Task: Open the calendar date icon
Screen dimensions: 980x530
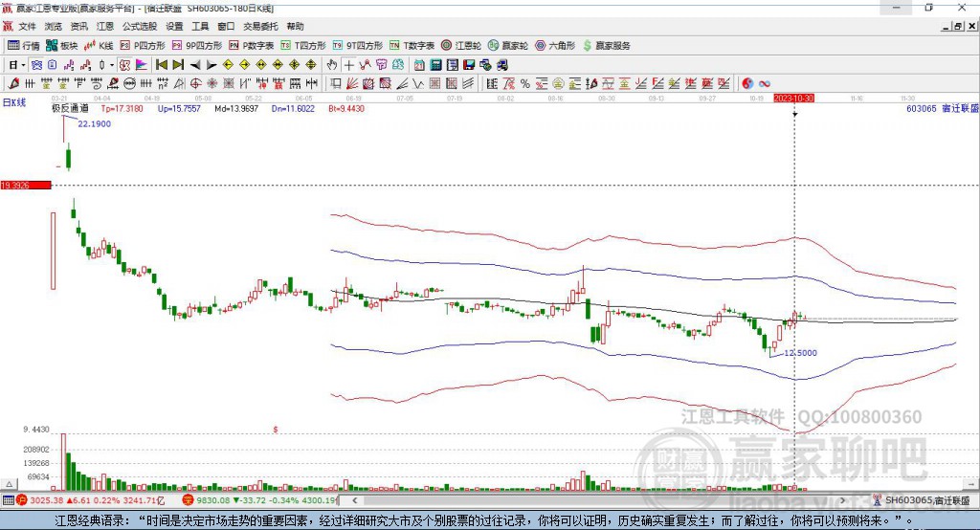Action: pos(419,65)
